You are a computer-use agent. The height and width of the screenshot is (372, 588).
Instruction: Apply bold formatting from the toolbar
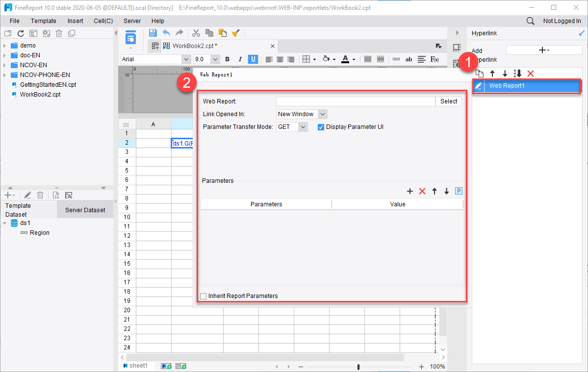(x=227, y=59)
